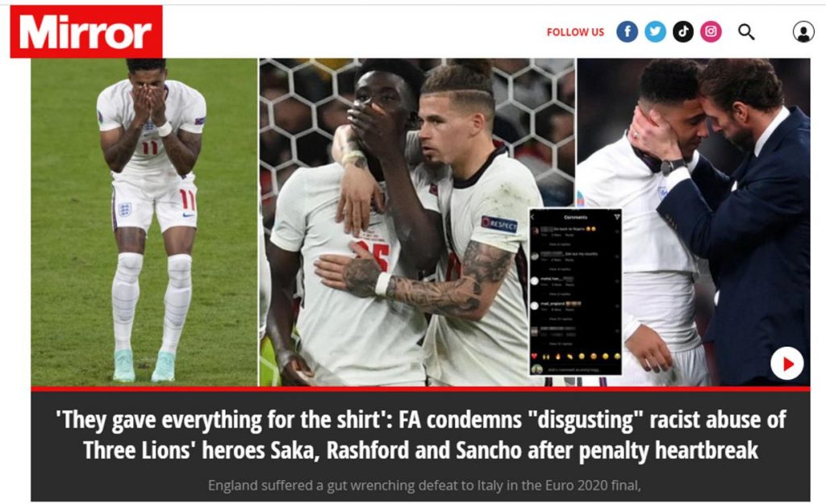Open the user account profile icon
Image resolution: width=826 pixels, height=504 pixels.
[x=803, y=32]
